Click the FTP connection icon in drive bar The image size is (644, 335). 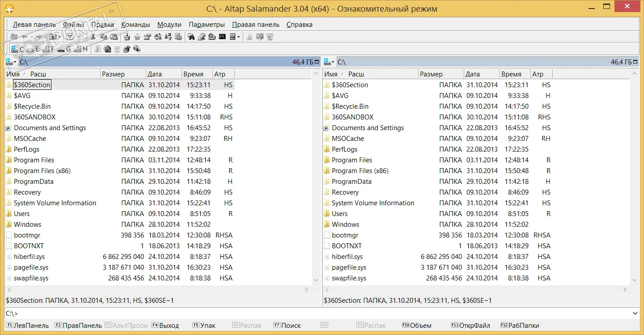(x=107, y=49)
